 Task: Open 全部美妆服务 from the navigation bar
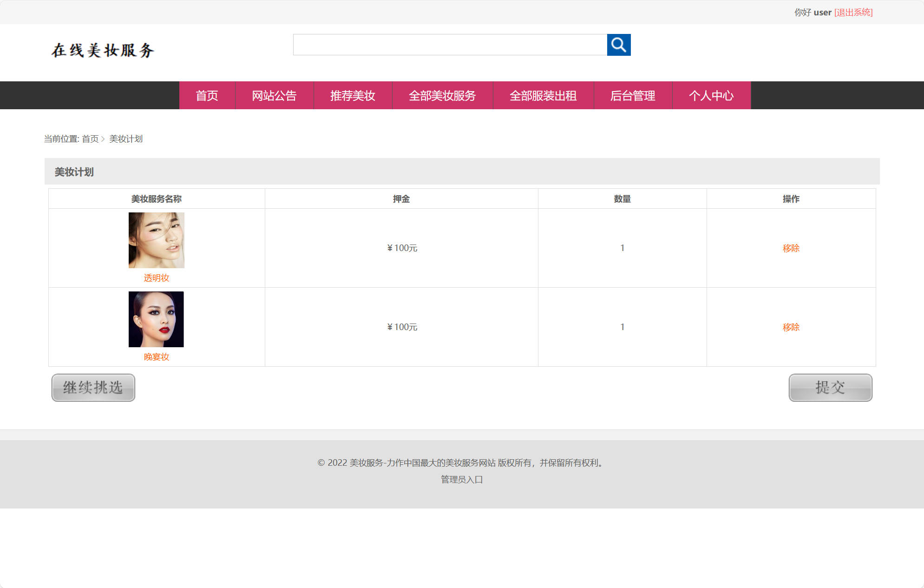point(442,96)
